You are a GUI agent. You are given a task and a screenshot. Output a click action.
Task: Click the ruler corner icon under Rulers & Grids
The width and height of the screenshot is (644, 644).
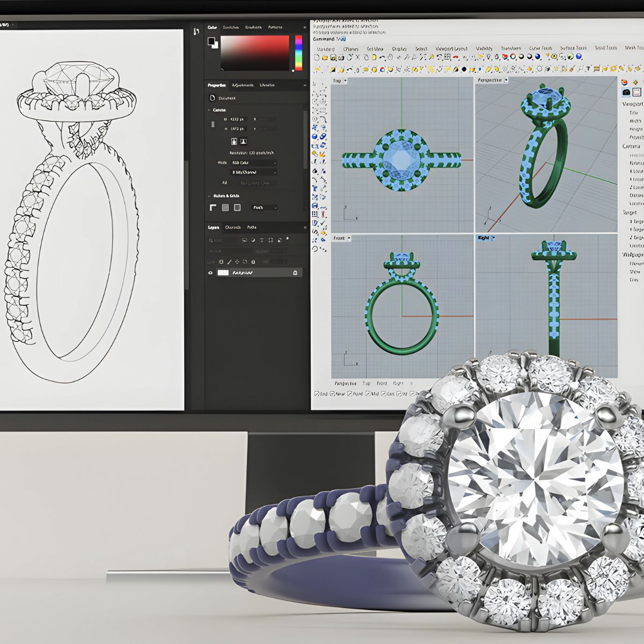(x=213, y=208)
